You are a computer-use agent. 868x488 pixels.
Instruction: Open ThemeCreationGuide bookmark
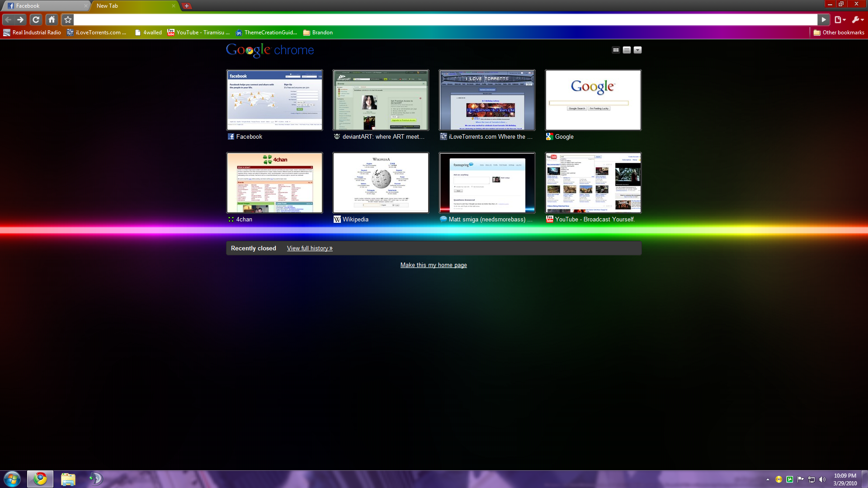pyautogui.click(x=267, y=33)
